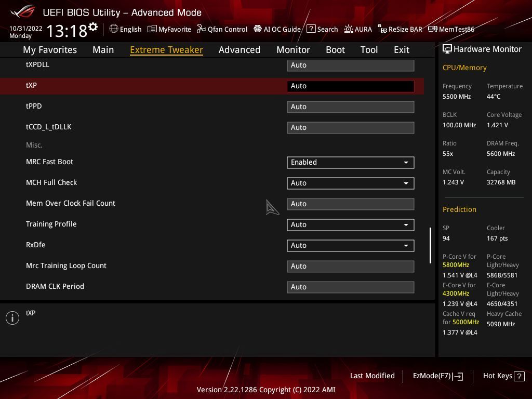532x399 pixels.
Task: Click the 5600 MHz DRAM Freq. reading
Action: coord(501,154)
